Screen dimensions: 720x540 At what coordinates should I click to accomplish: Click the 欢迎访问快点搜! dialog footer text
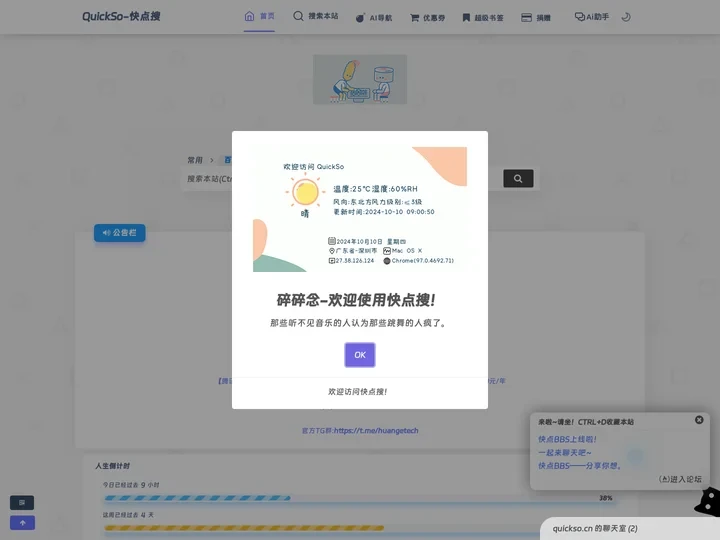357,392
